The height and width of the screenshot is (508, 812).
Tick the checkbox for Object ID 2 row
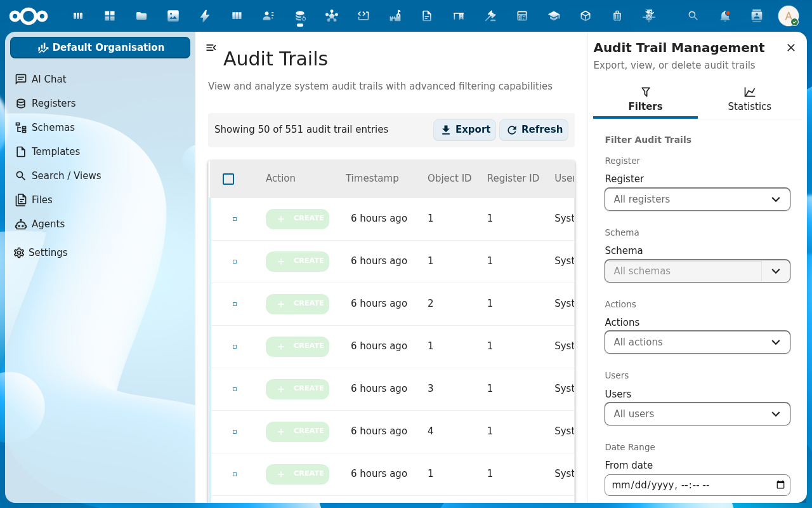(235, 304)
